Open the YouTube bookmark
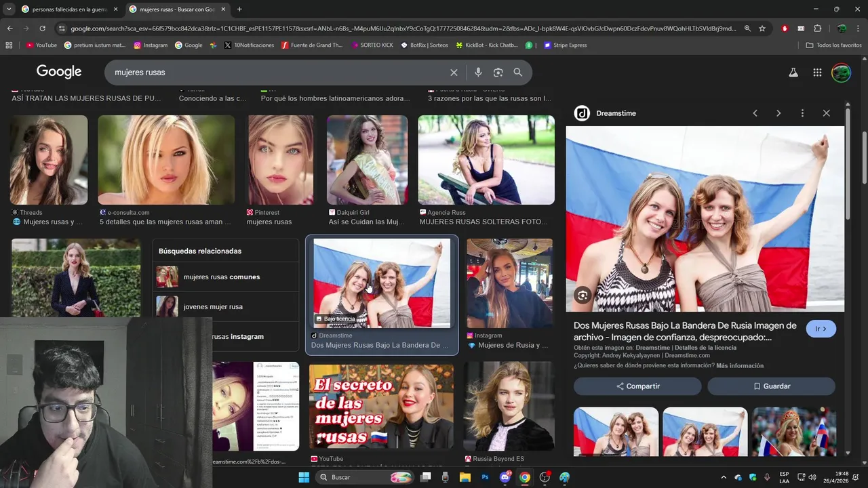 point(41,45)
